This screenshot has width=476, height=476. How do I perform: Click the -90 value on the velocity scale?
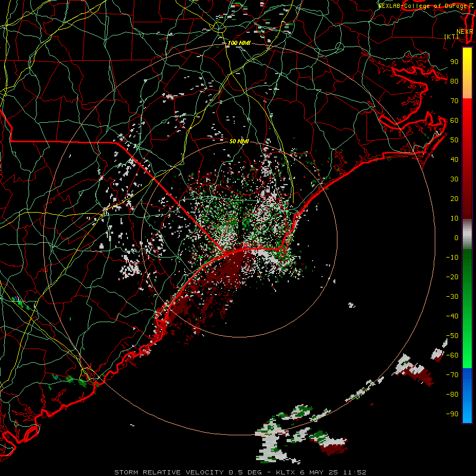pyautogui.click(x=452, y=414)
